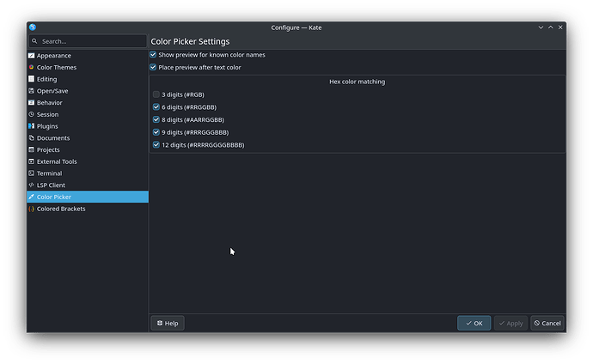Screen dimensions: 593x364
Task: Open Projects settings page
Action: 88,149
